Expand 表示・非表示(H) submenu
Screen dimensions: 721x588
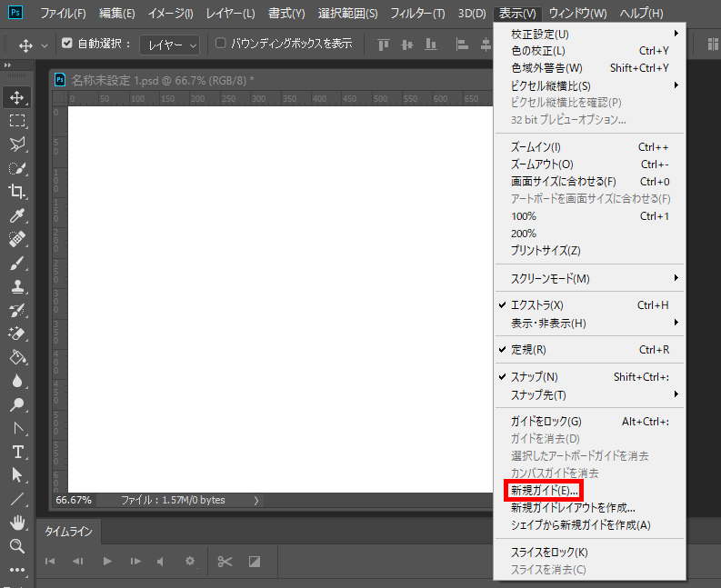coord(589,324)
